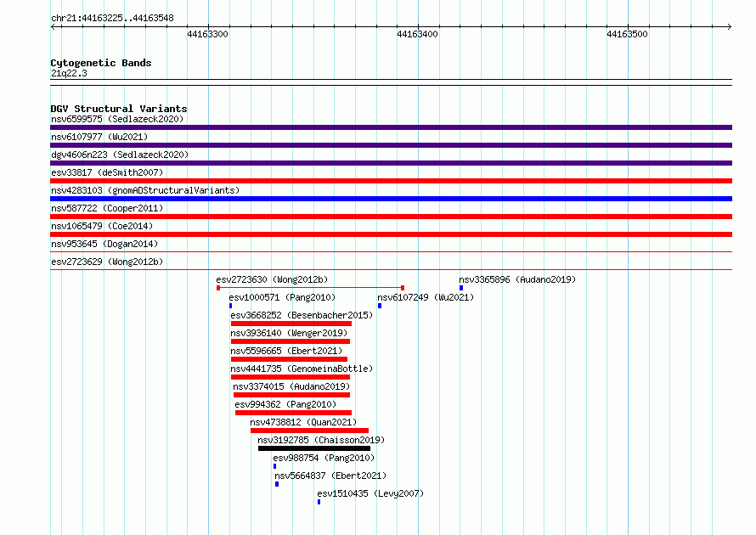Screen dimensions: 756x535
Task: Click the black bar under nsv3192785
Action: coord(314,448)
